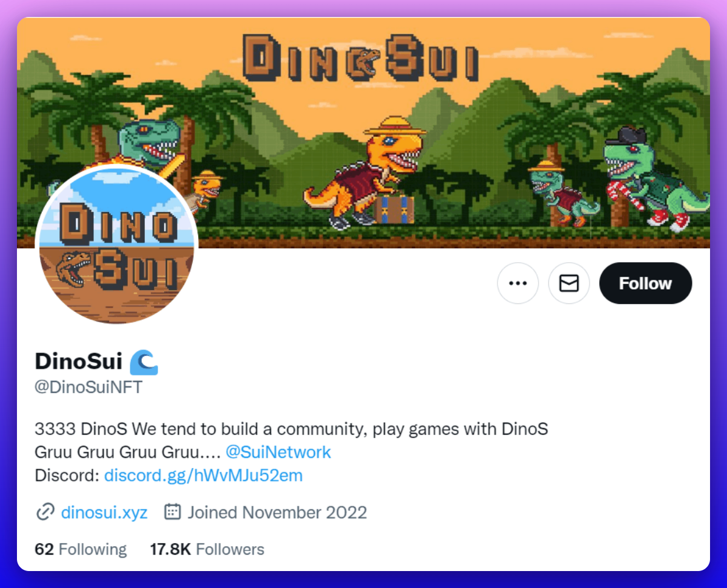This screenshot has width=727, height=588.
Task: View the 17.8K Followers list
Action: [x=207, y=549]
